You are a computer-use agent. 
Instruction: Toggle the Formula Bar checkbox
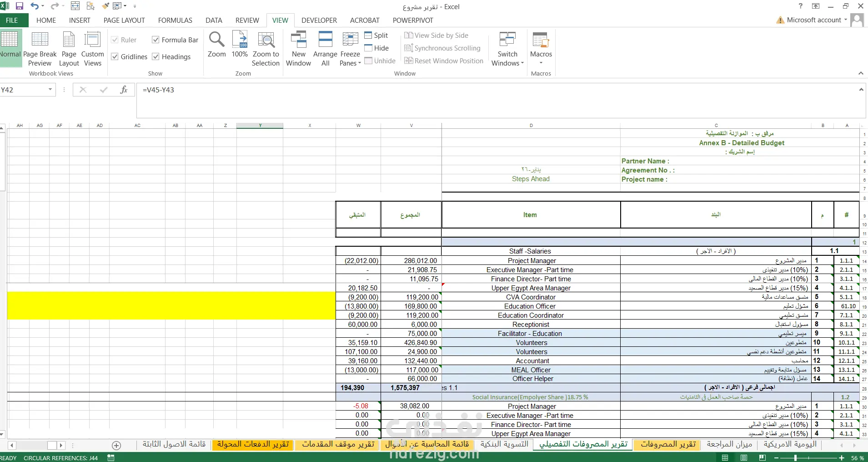[x=156, y=40]
